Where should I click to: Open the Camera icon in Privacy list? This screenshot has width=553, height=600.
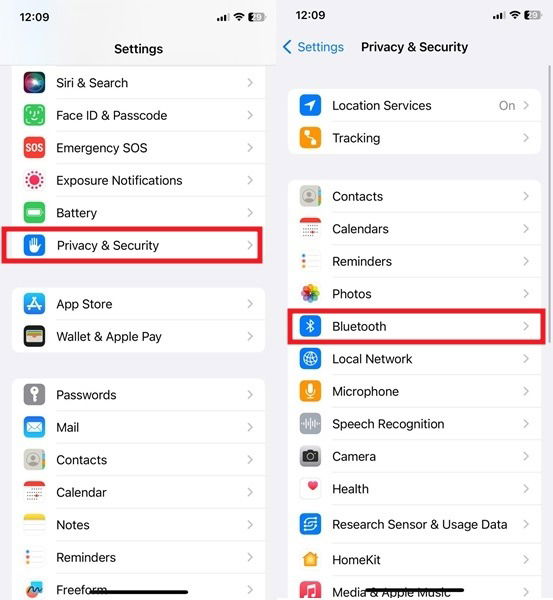310,457
